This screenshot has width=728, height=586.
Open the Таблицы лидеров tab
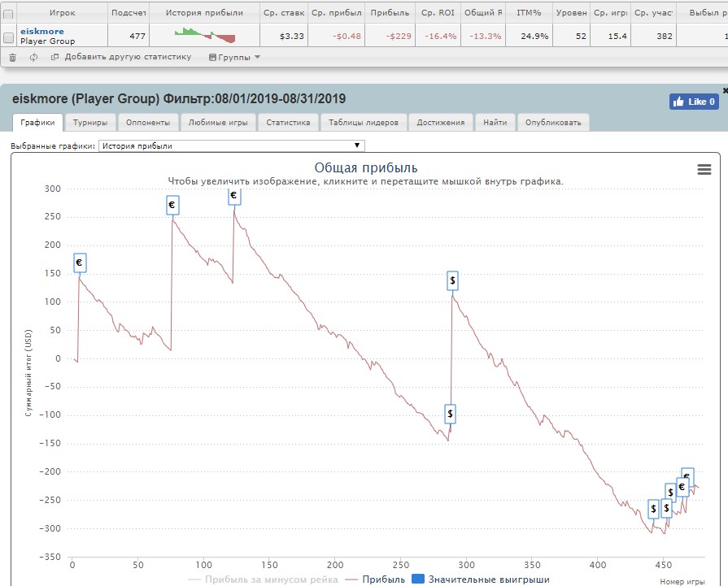364,123
